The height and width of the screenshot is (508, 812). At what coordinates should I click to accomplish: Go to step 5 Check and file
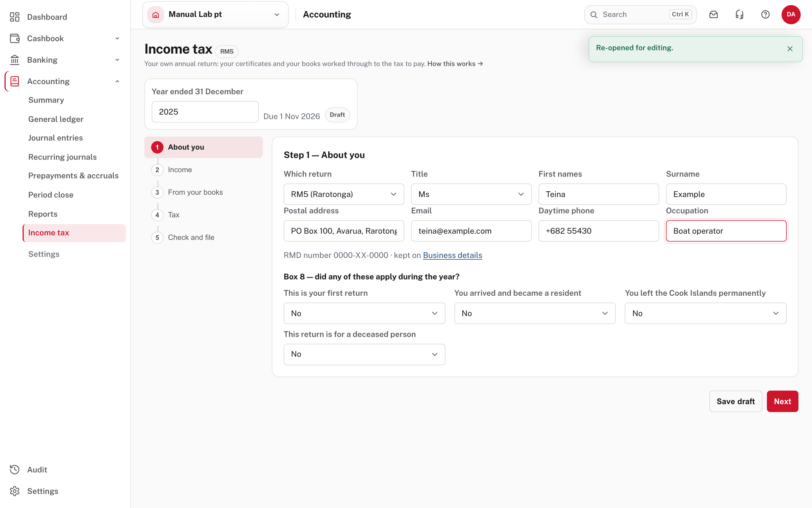(203, 237)
